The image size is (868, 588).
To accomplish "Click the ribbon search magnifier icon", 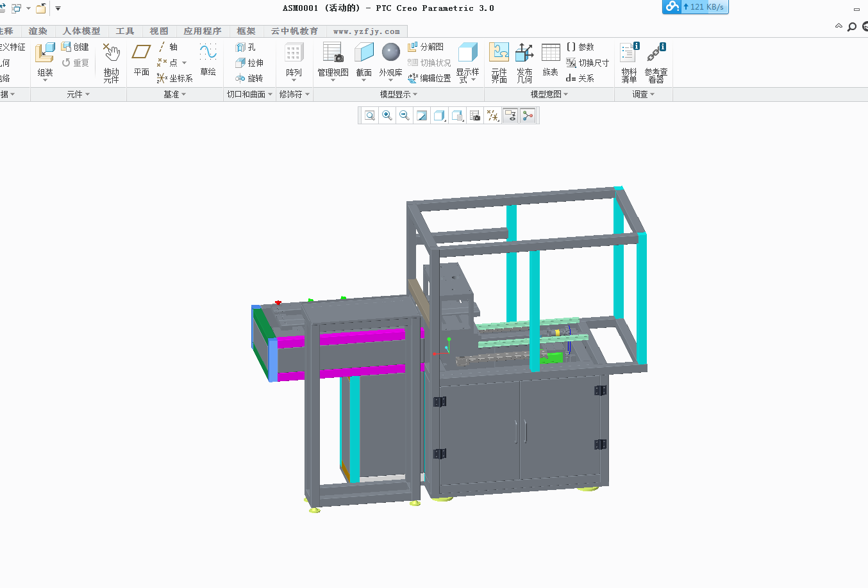I will coord(852,26).
